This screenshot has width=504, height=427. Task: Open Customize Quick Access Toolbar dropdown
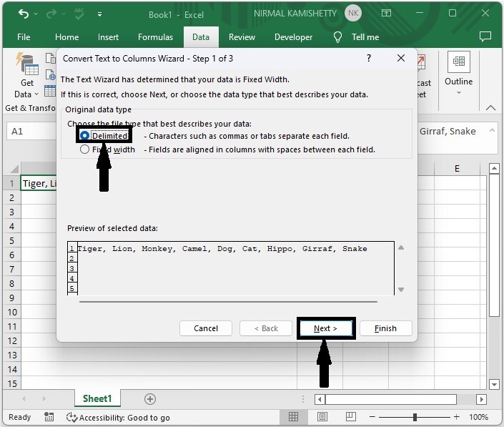coord(99,14)
